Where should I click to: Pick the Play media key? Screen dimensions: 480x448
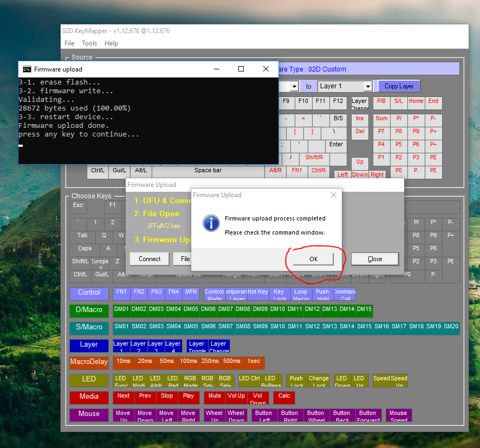point(188,397)
